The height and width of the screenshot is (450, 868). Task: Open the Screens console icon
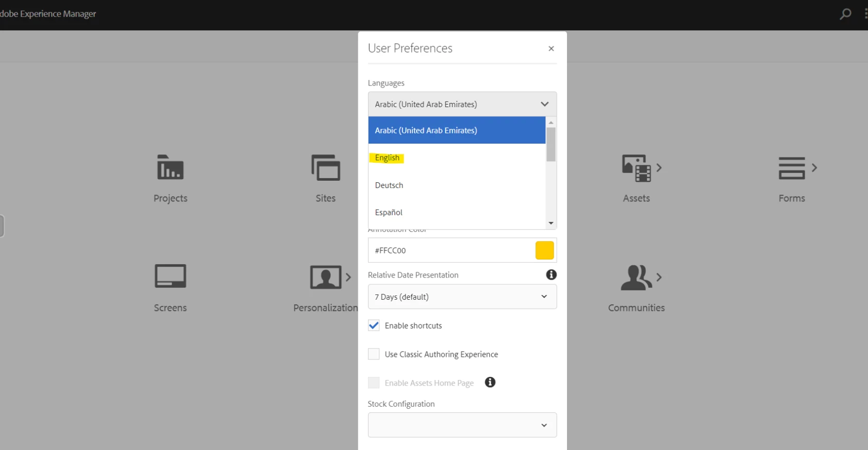(170, 276)
